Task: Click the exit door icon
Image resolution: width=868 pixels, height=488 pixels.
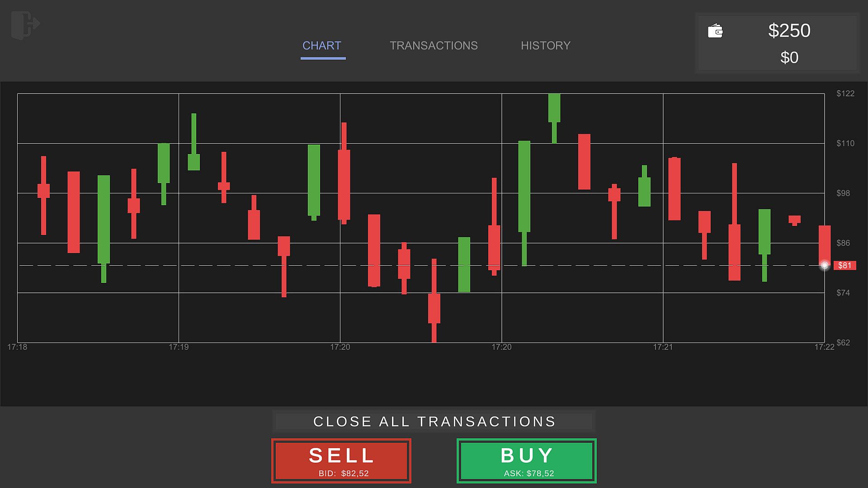Action: click(x=25, y=24)
